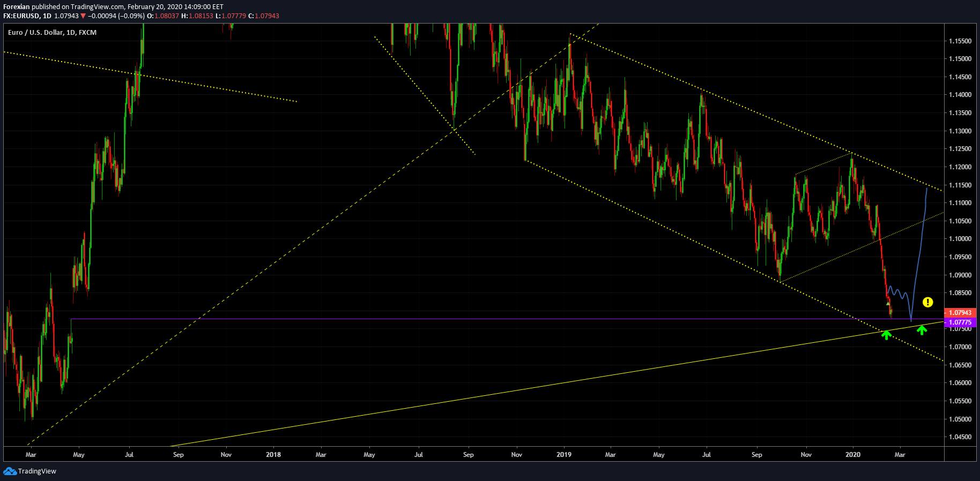The image size is (980, 481).
Task: Click the 1.06500 price axis label
Action: (960, 365)
